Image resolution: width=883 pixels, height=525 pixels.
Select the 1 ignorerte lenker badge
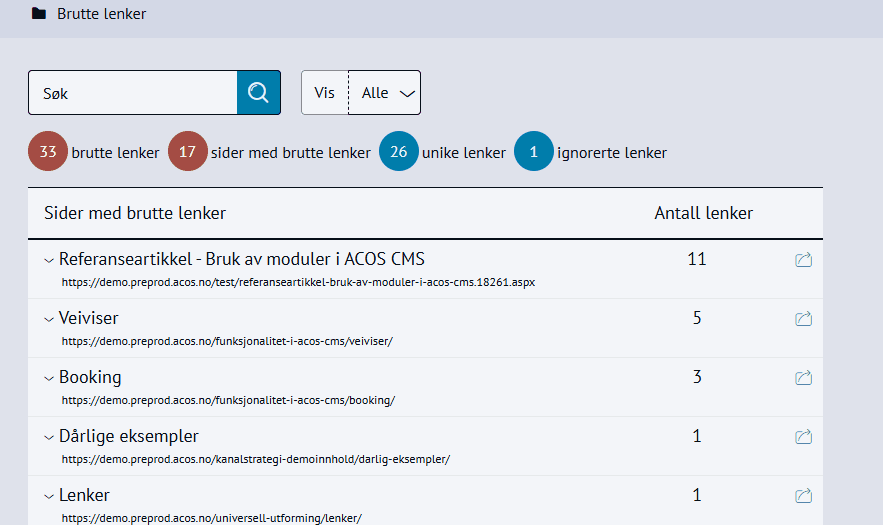pos(534,152)
